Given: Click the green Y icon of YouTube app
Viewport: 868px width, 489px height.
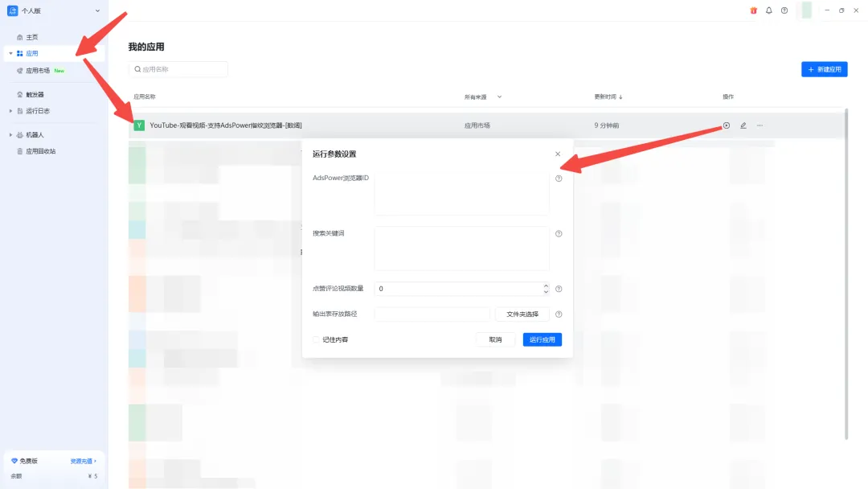Looking at the screenshot, I should (139, 125).
